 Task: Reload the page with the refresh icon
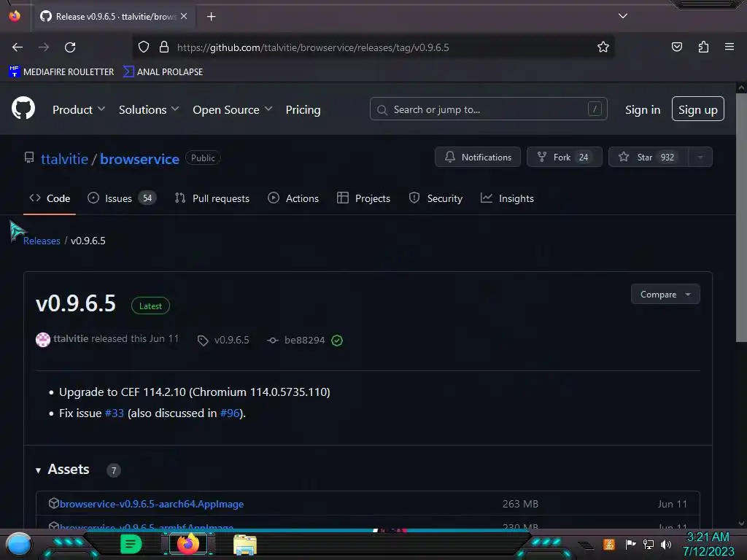click(70, 47)
